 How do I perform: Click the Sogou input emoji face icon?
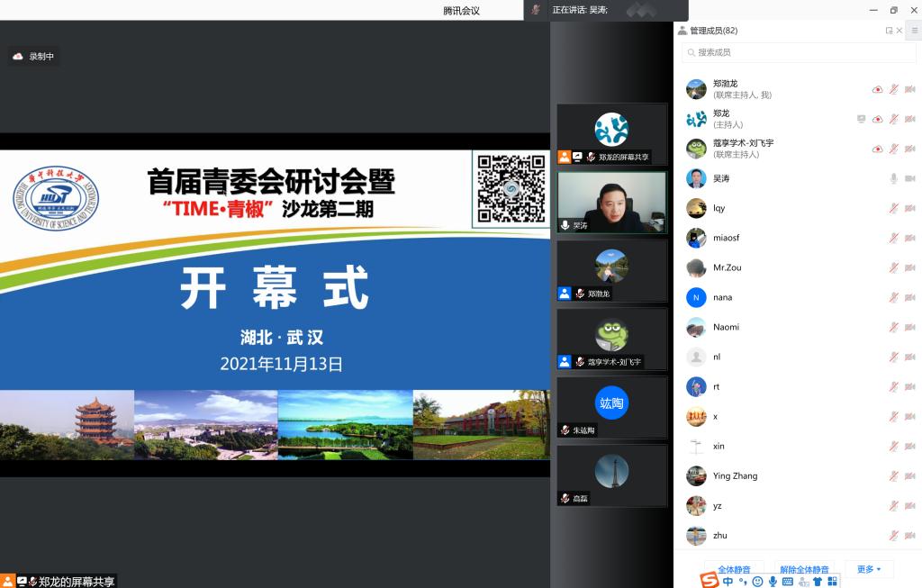pos(757,582)
